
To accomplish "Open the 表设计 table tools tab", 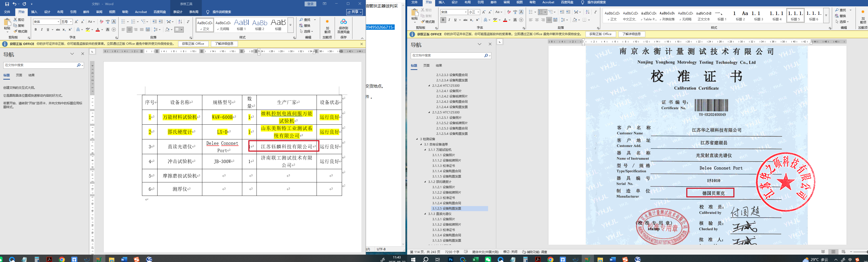I will [x=178, y=12].
